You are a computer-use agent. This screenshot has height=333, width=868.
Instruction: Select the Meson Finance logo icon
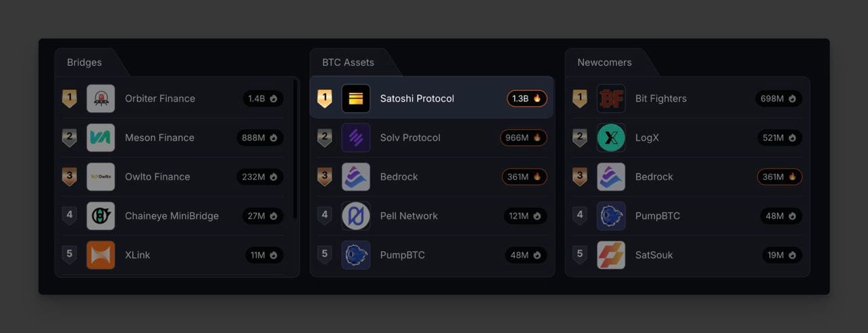101,138
